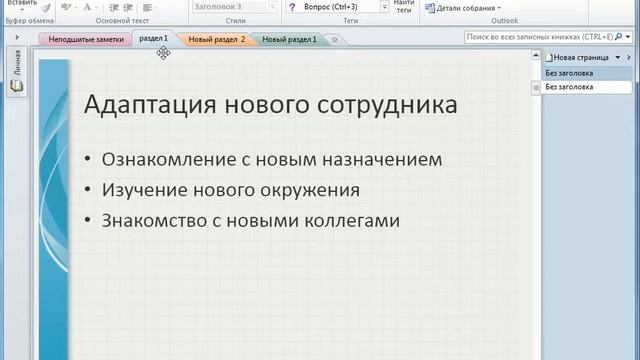Open the font color dropdown arrow
Image resolution: width=640 pixels, height=360 pixels.
click(96, 7)
